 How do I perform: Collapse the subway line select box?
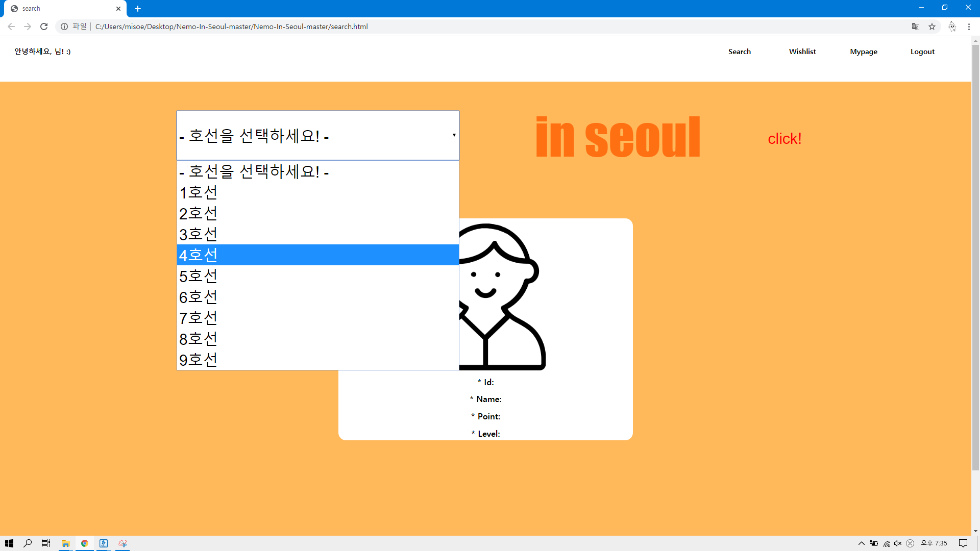(x=318, y=135)
